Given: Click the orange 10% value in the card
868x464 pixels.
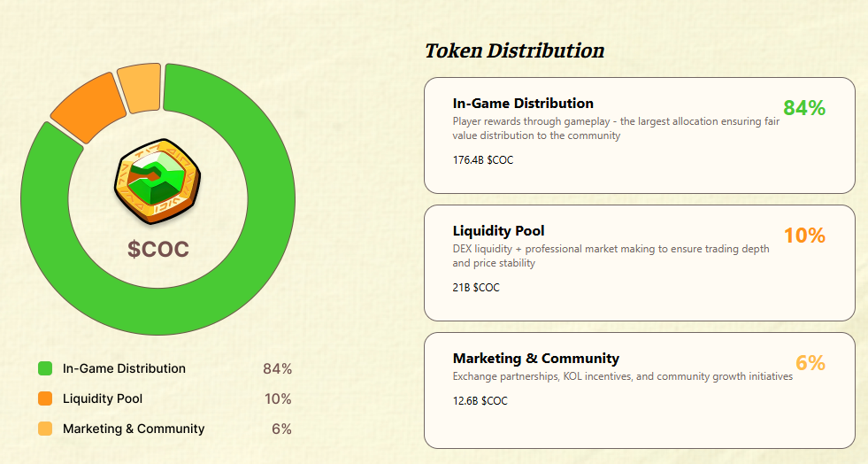Looking at the screenshot, I should (x=804, y=236).
